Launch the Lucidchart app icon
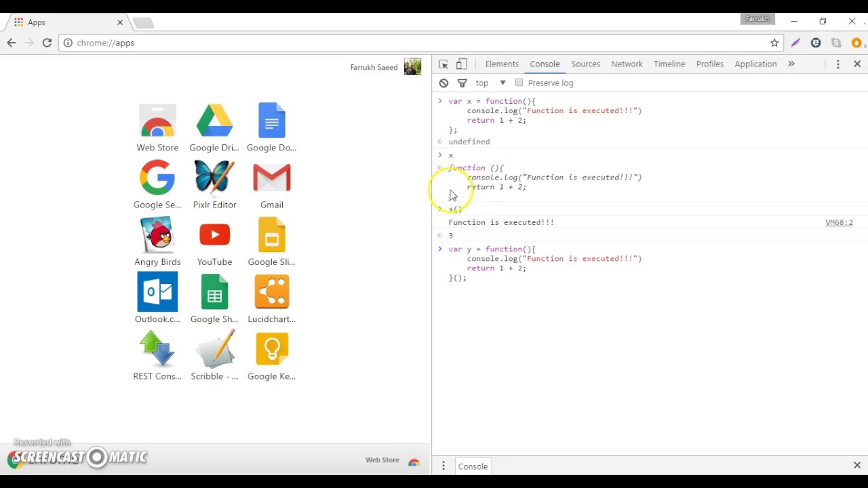Viewport: 868px width, 488px height. tap(271, 292)
